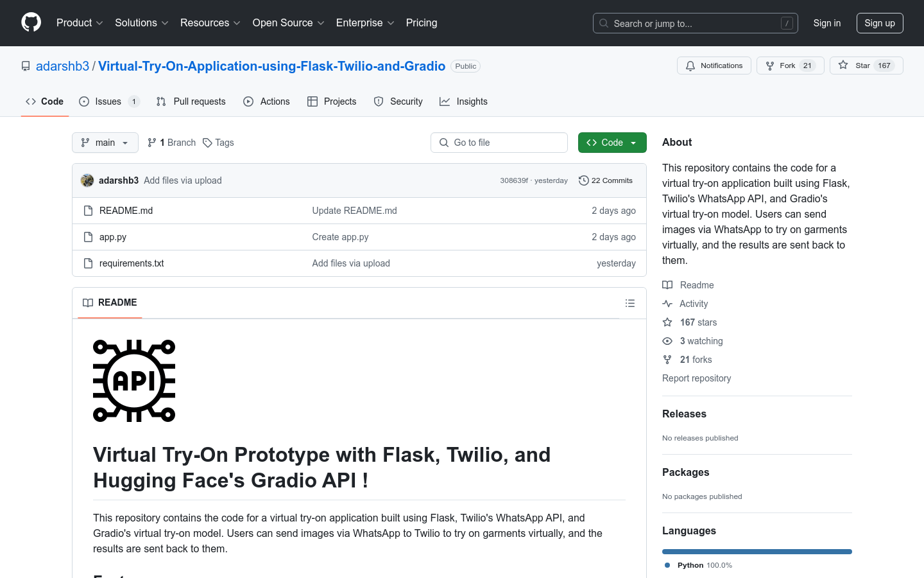Viewport: 924px width, 578px height.
Task: Click the Releases heading link
Action: [684, 414]
